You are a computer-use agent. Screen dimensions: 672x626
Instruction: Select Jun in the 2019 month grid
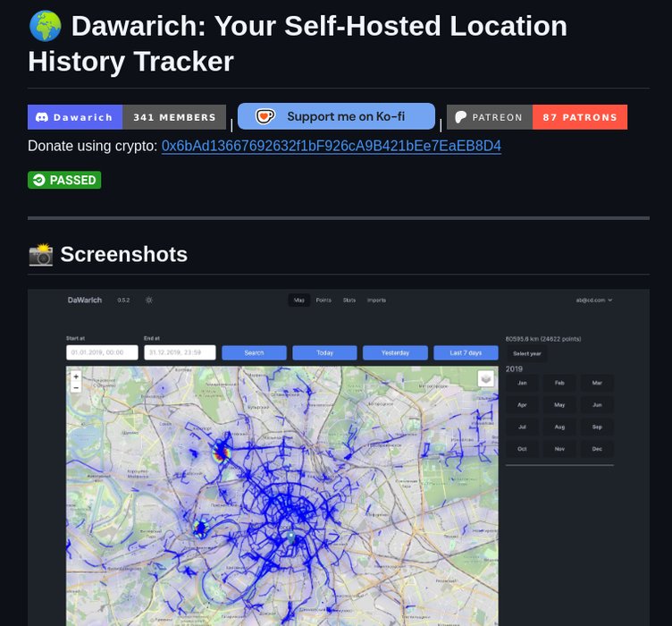click(x=597, y=405)
